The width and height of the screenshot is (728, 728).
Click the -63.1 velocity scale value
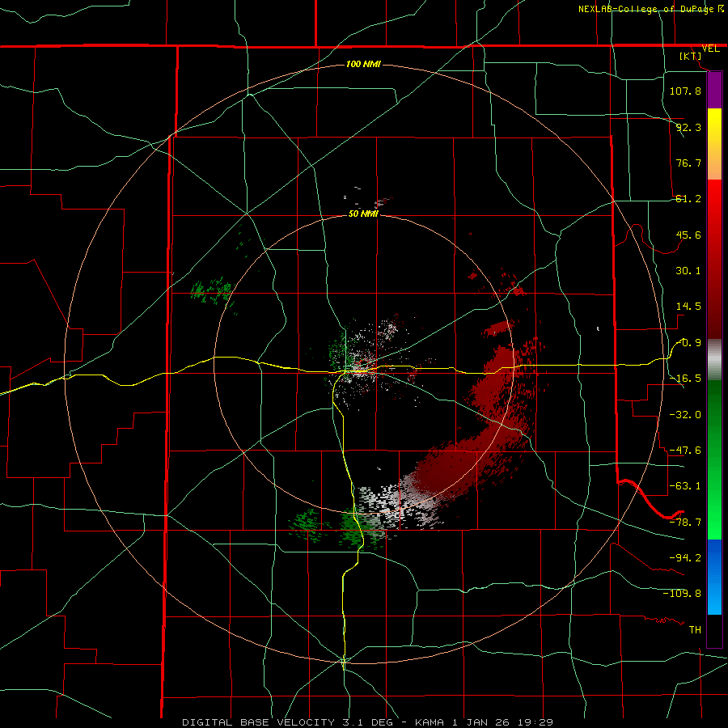coord(685,486)
